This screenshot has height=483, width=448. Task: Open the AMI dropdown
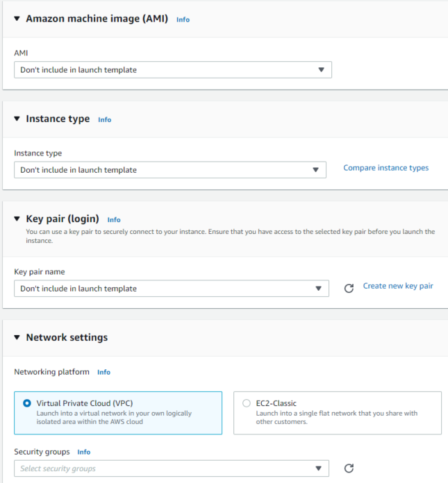pos(173,70)
